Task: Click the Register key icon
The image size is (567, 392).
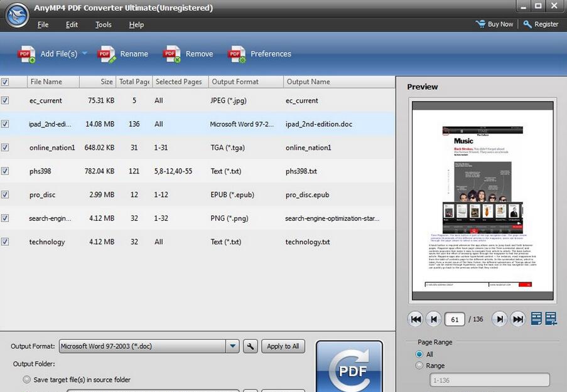Action: (527, 24)
